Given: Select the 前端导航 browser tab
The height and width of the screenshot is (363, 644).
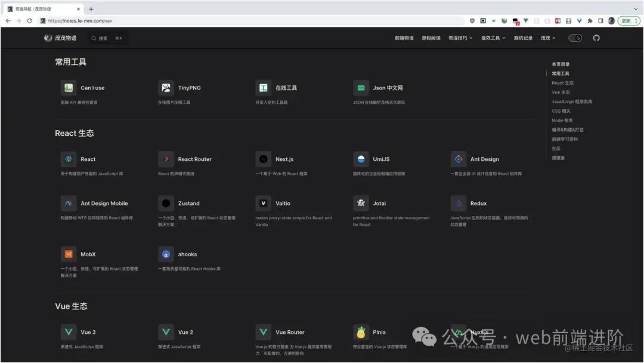Looking at the screenshot, I should (x=44, y=9).
